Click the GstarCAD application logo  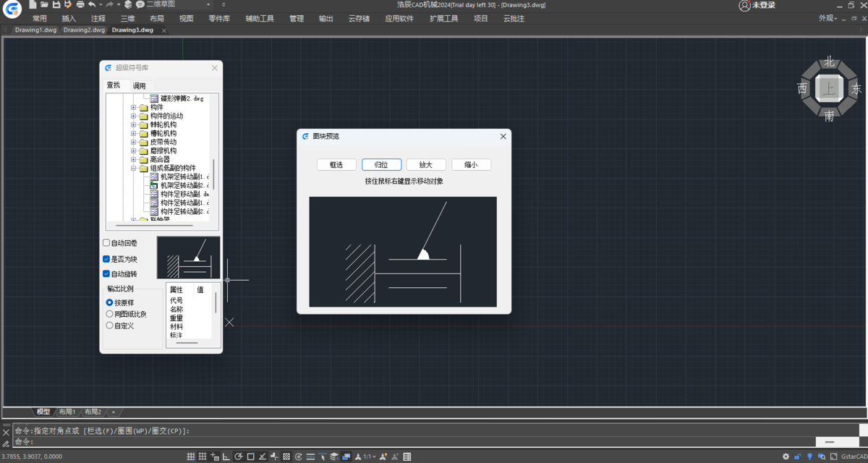pyautogui.click(x=12, y=9)
